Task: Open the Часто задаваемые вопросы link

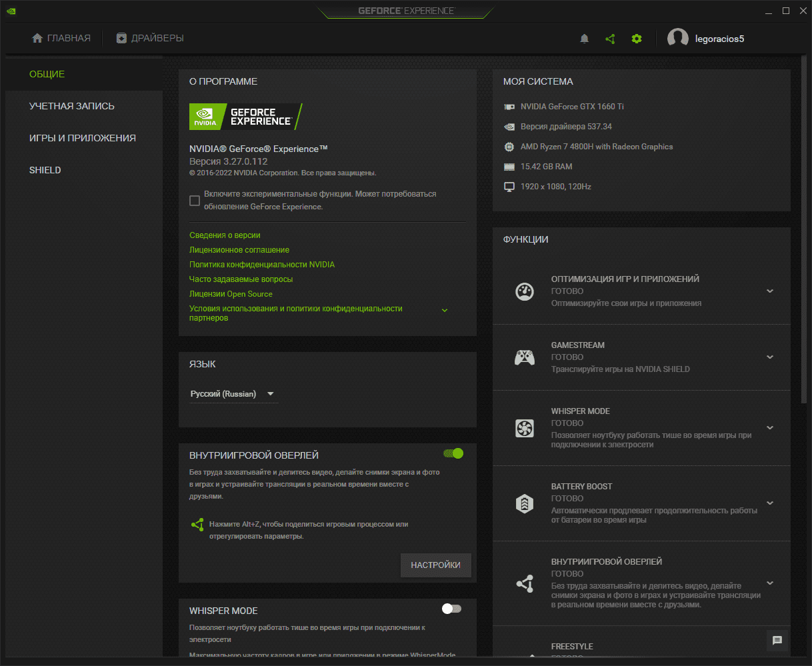Action: click(241, 279)
